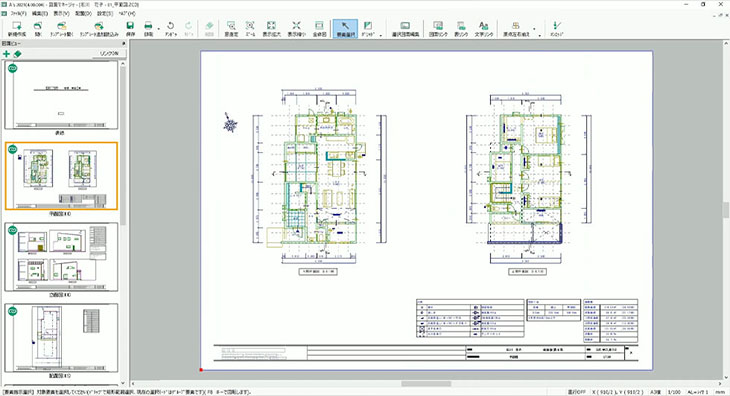
Task: Click the thumbnail panel scroll-down arrow
Action: point(123,383)
